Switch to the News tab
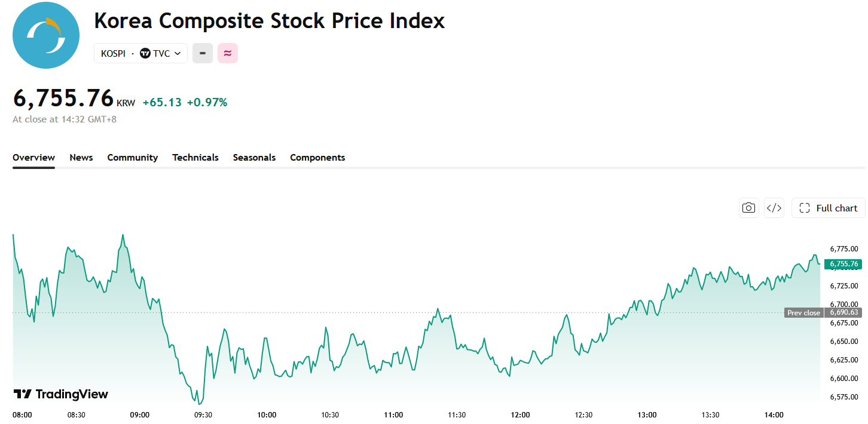 point(81,158)
